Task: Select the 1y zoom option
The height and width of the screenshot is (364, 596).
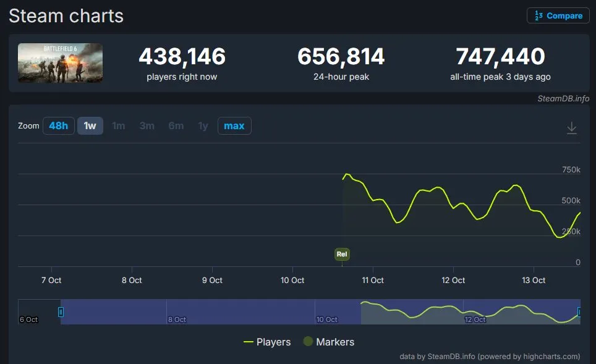Action: click(203, 125)
